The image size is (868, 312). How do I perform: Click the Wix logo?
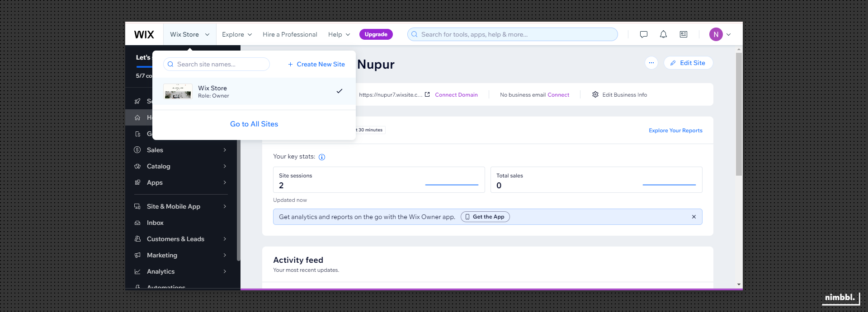144,35
